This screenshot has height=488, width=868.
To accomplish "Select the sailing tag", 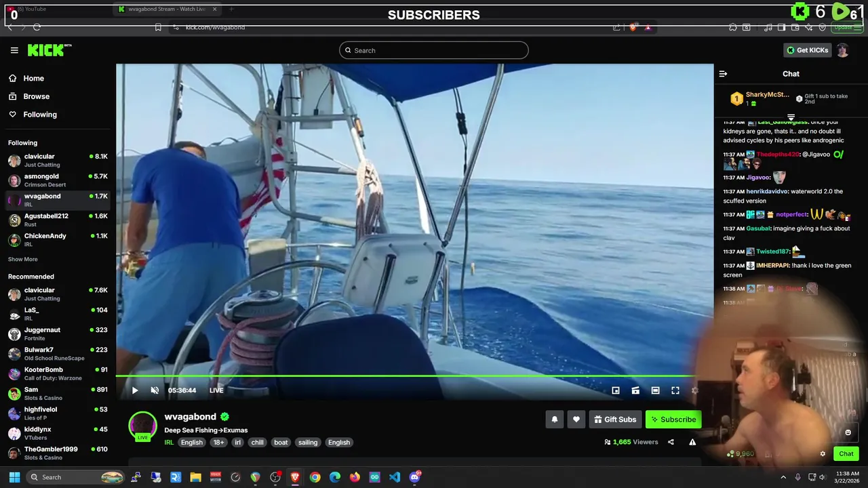I will click(x=308, y=443).
